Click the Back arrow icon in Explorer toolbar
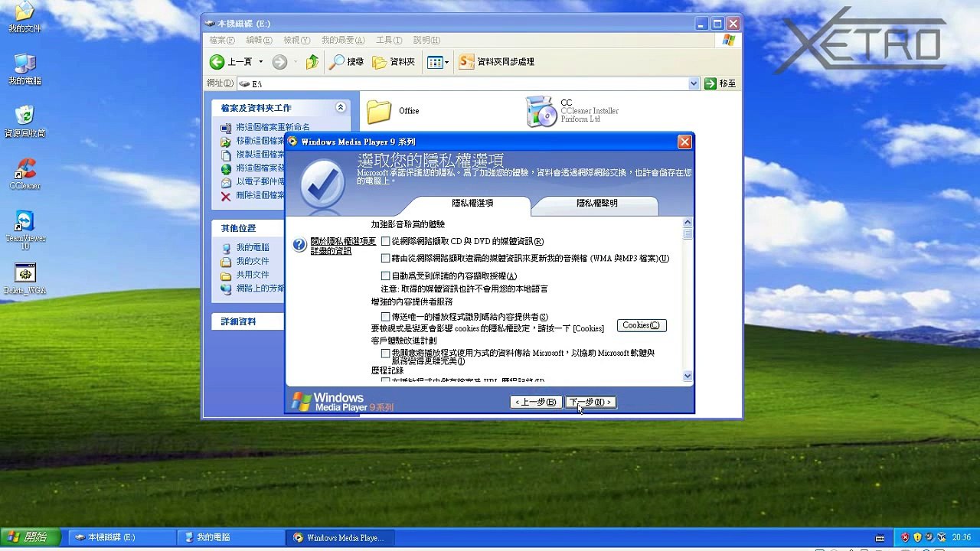 pyautogui.click(x=217, y=62)
